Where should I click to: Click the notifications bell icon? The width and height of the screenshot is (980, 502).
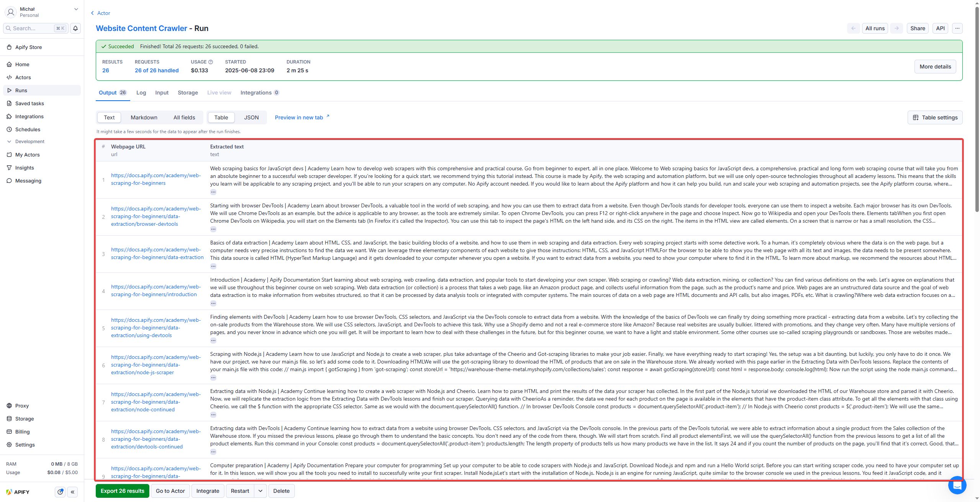pos(75,28)
